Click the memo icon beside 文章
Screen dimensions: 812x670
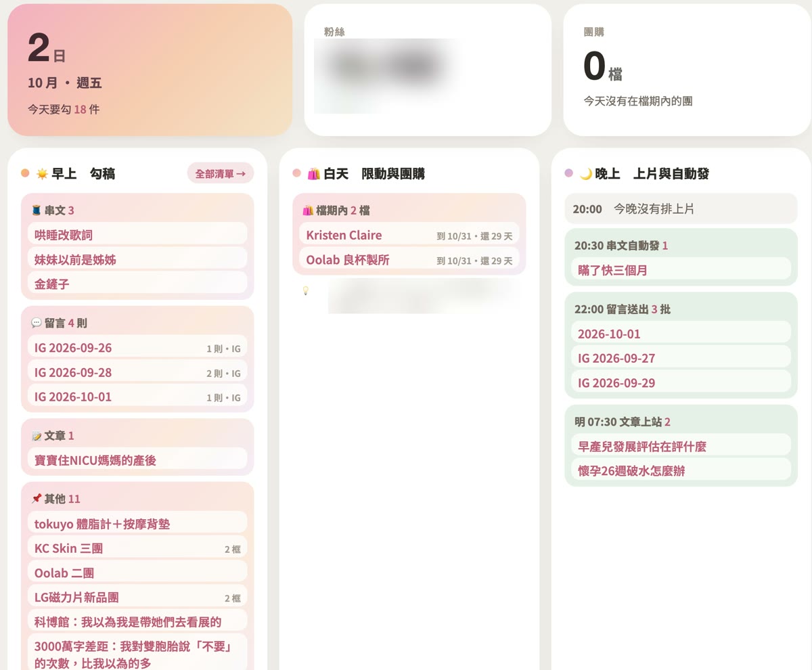(x=37, y=436)
